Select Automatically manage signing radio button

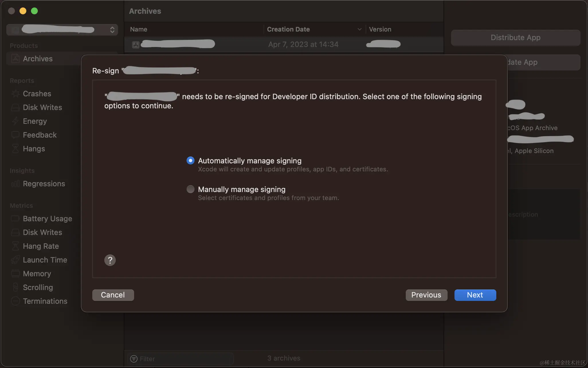[190, 160]
